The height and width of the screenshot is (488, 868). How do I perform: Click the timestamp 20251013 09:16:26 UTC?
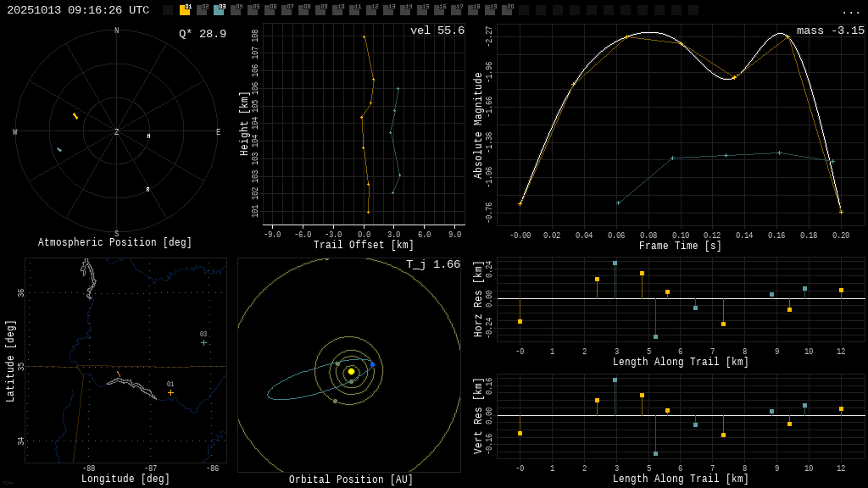(78, 10)
